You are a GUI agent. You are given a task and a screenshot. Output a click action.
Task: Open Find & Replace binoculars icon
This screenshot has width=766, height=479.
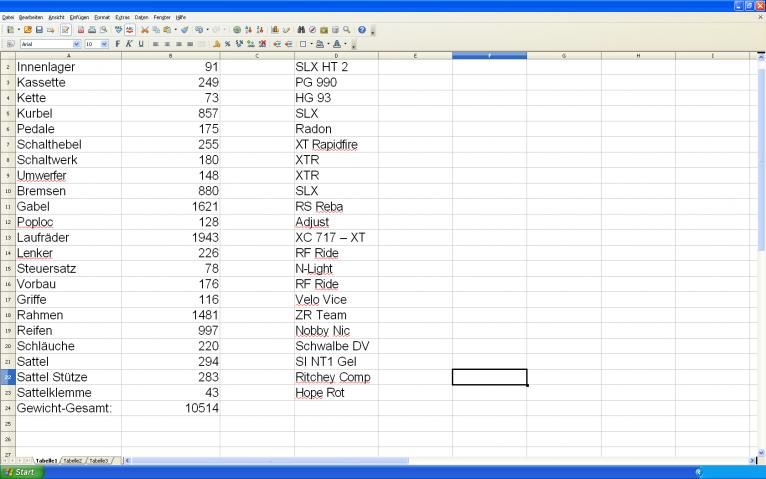point(301,30)
